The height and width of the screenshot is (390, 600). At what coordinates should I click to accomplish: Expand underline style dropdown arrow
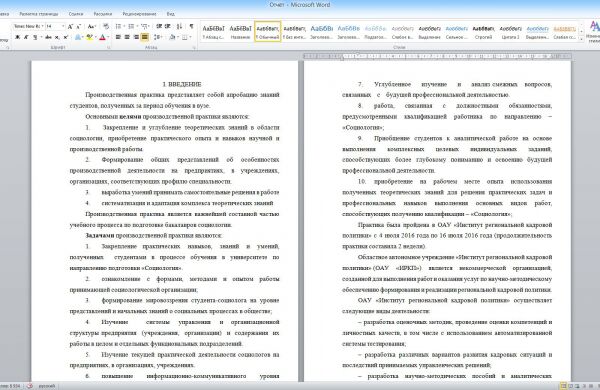[41, 37]
